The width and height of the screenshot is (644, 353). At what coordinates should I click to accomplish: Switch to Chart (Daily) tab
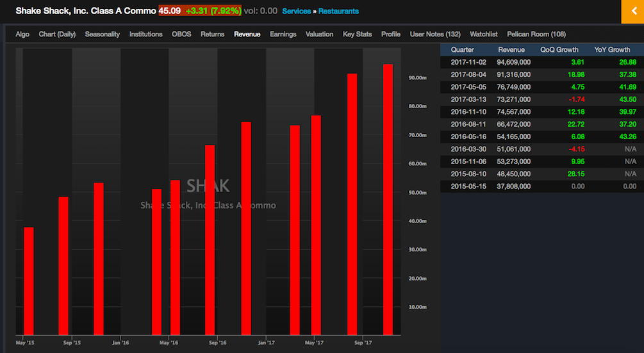point(57,34)
